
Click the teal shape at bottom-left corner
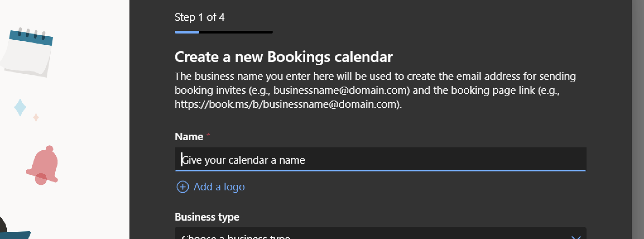coord(15,235)
